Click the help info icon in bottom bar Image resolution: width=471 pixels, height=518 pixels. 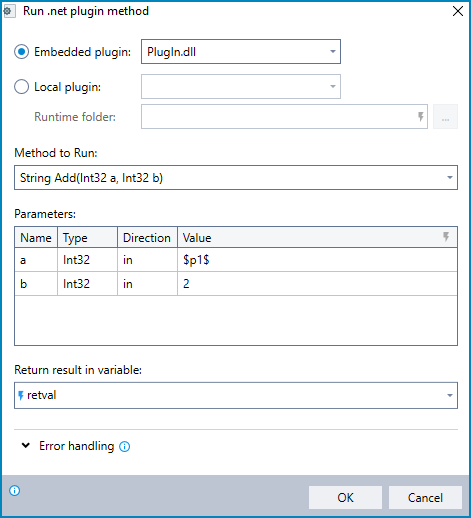[x=15, y=490]
